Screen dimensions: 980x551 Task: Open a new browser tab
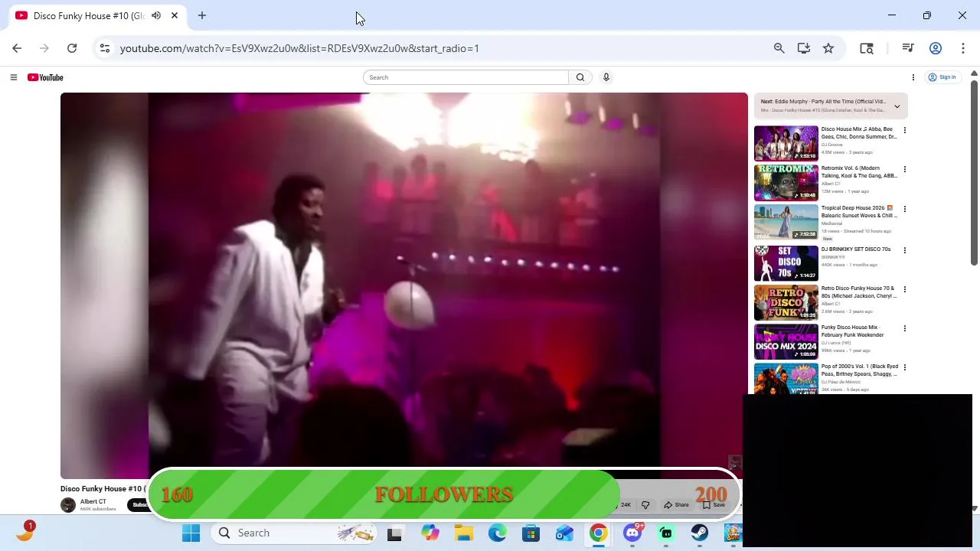[202, 15]
